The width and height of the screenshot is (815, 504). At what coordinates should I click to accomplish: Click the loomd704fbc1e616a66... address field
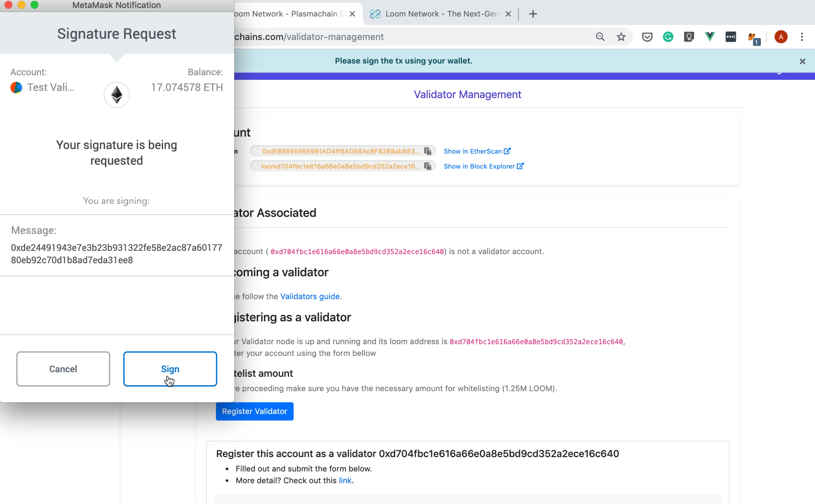pos(342,166)
